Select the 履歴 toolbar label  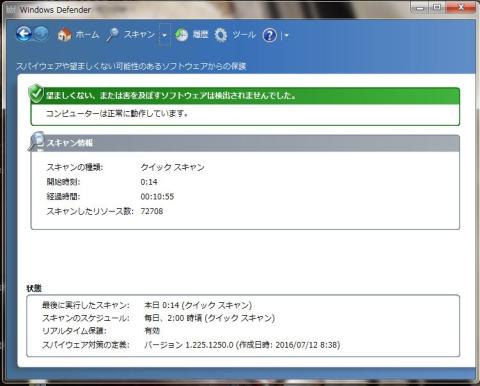point(200,34)
